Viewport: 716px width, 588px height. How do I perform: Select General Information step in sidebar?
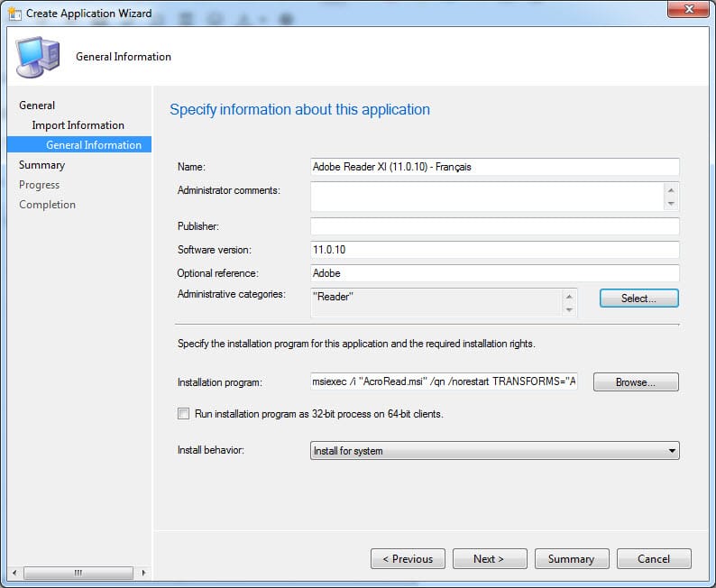pyautogui.click(x=79, y=144)
